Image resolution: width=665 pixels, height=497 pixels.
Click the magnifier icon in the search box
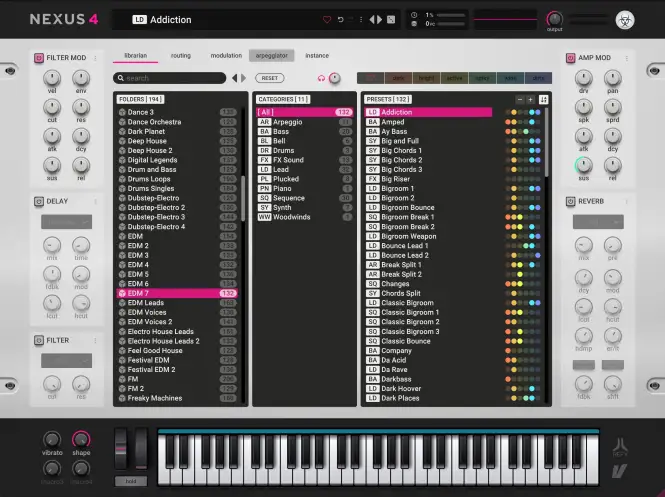tap(120, 78)
